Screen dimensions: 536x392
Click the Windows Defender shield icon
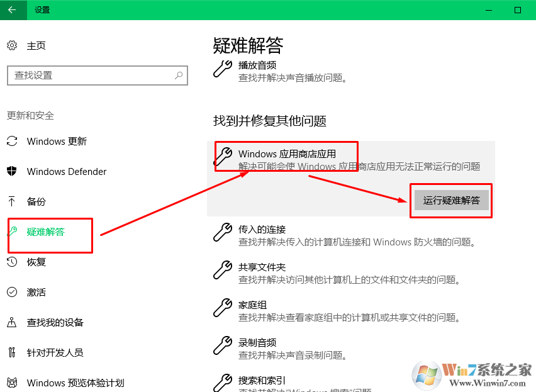pos(12,171)
